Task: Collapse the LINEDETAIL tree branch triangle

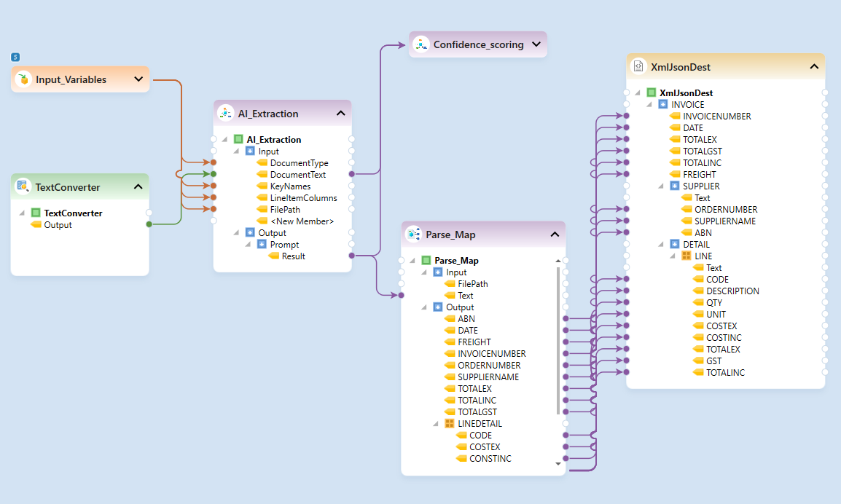Action: [x=436, y=424]
